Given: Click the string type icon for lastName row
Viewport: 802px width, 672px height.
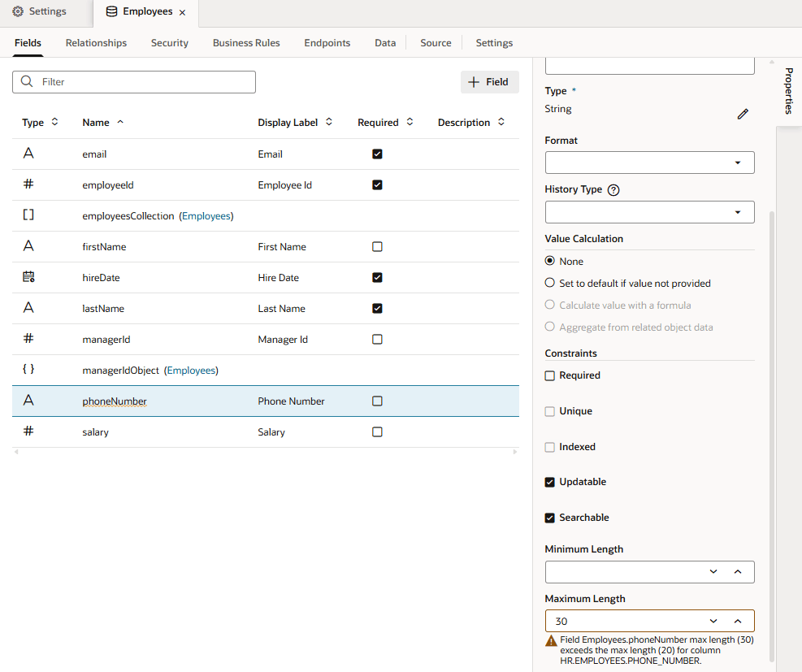Looking at the screenshot, I should click(x=28, y=307).
